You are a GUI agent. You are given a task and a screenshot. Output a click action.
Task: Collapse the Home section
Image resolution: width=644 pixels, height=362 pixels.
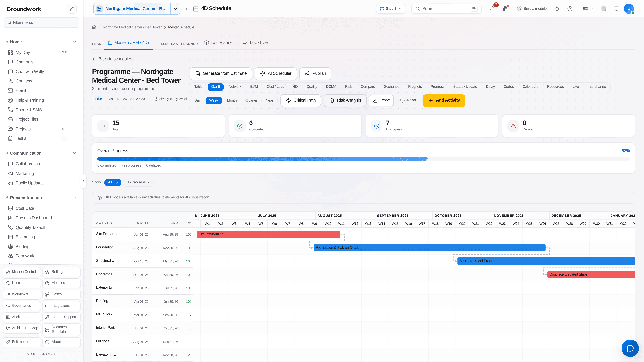(74, 42)
